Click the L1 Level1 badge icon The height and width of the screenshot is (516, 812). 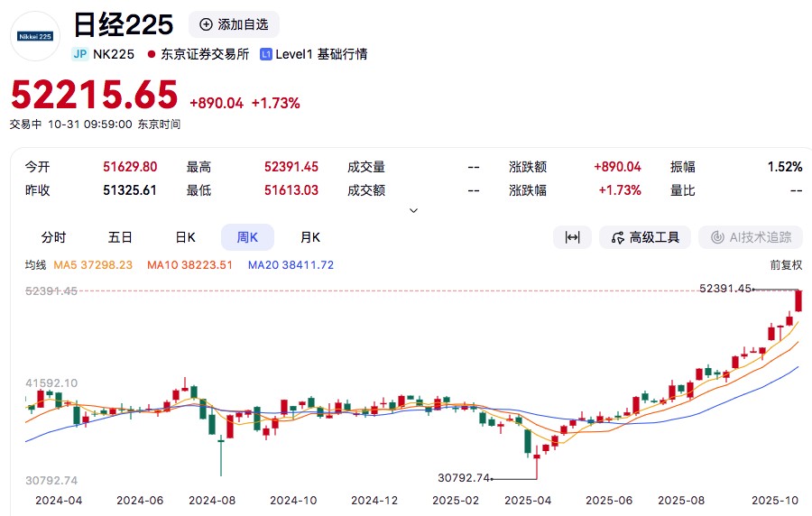coord(266,54)
